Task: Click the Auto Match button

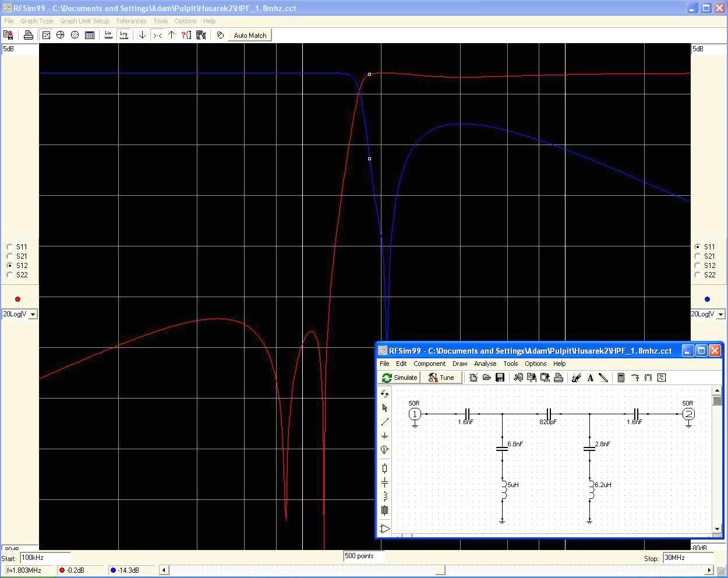Action: point(250,35)
